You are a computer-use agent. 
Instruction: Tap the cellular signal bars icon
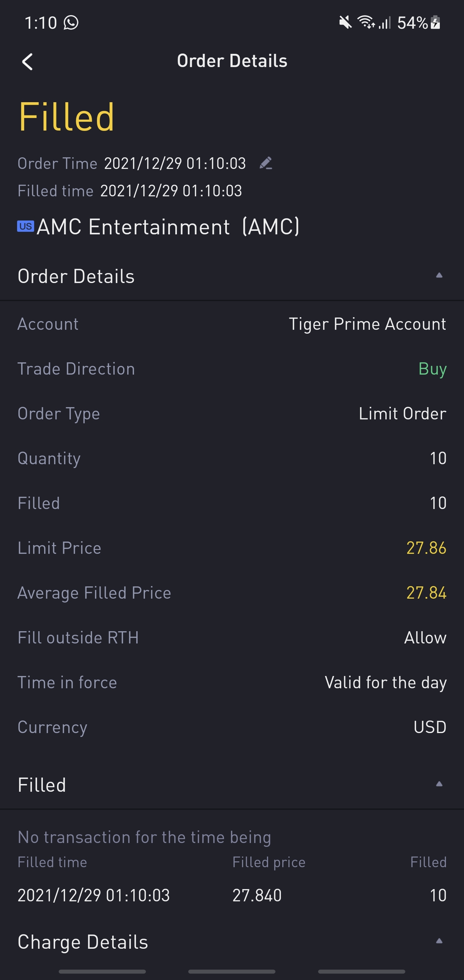tap(385, 23)
